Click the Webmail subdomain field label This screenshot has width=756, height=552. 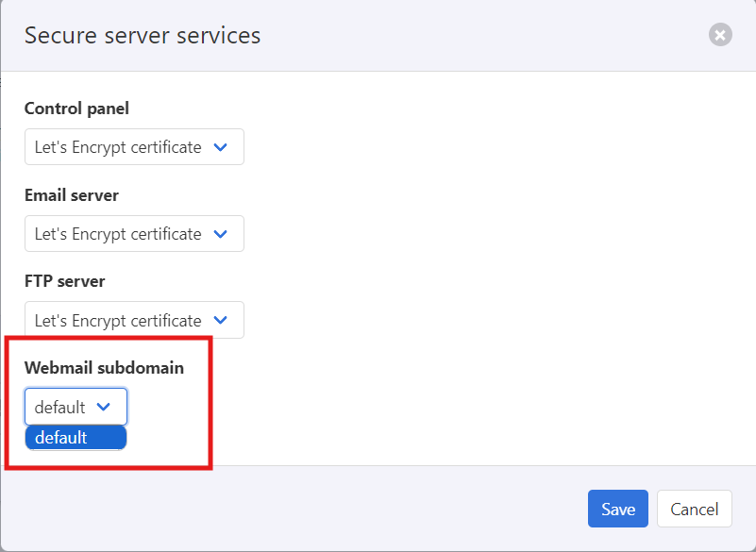104,368
